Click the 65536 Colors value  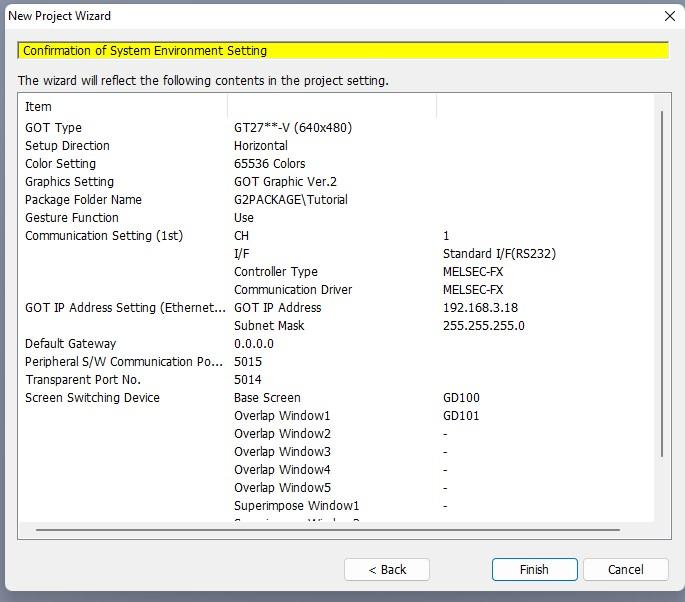270,163
